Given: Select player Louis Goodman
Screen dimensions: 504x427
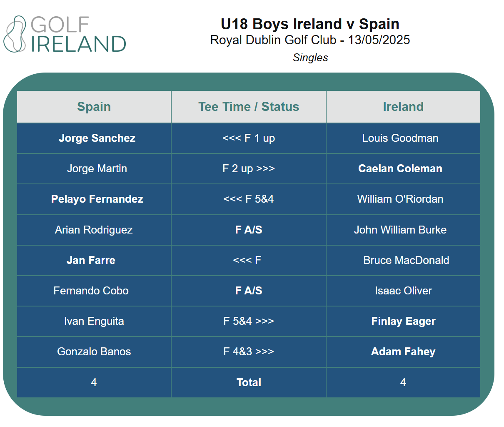Looking at the screenshot, I should [400, 138].
